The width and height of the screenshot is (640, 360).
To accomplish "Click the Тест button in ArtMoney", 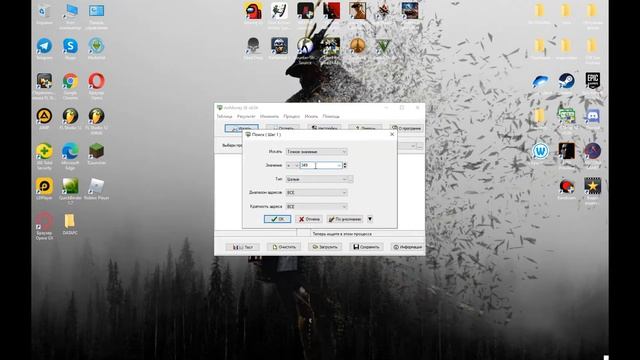I will pos(242,247).
